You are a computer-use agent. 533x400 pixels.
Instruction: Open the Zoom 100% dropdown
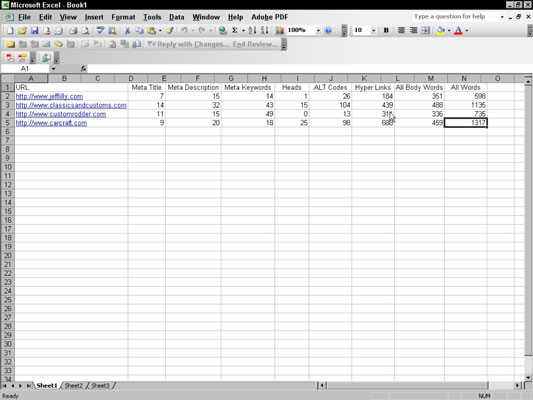tap(318, 31)
